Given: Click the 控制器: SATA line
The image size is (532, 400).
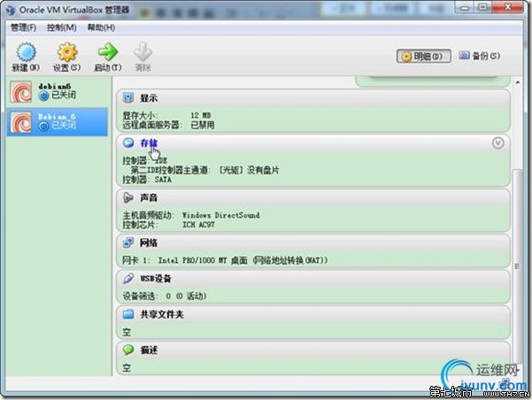Looking at the screenshot, I should (147, 180).
